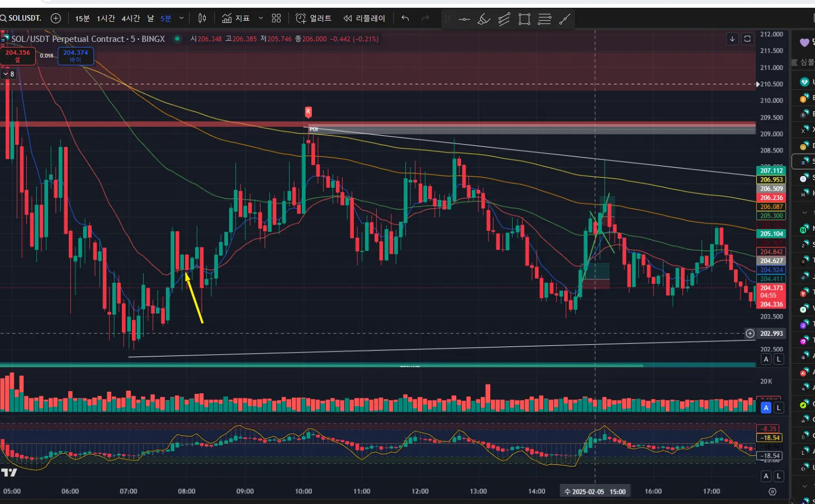Select the XRP icon watchlist row
Image resolution: width=815 pixels, height=504 pixels.
[804, 129]
